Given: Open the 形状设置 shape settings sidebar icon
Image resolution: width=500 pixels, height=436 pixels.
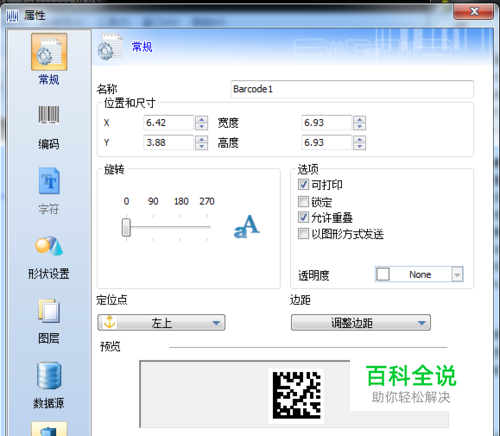Looking at the screenshot, I should pos(49,246).
